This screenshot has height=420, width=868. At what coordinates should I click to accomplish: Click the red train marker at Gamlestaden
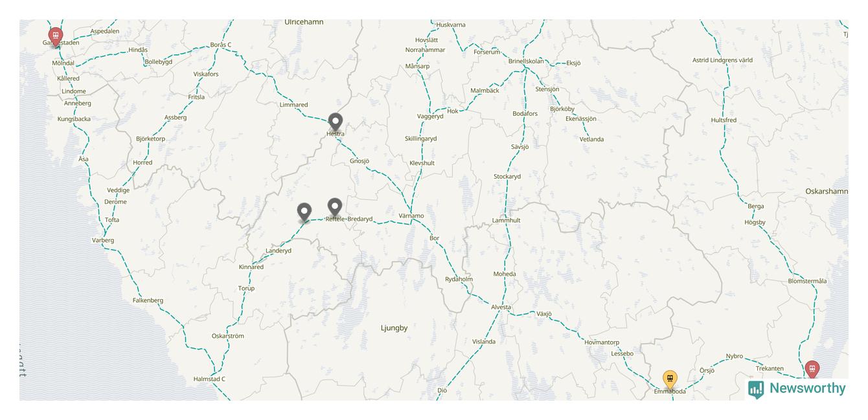click(56, 36)
